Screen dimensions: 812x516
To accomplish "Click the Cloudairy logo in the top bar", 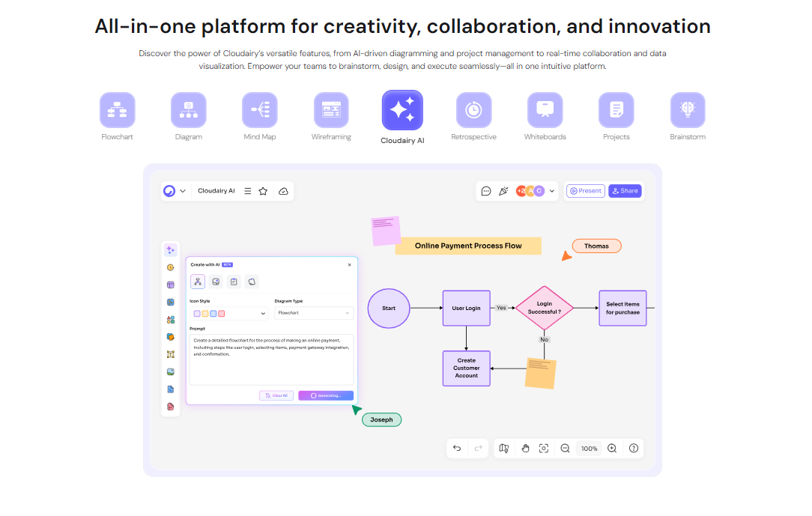I will [x=169, y=191].
